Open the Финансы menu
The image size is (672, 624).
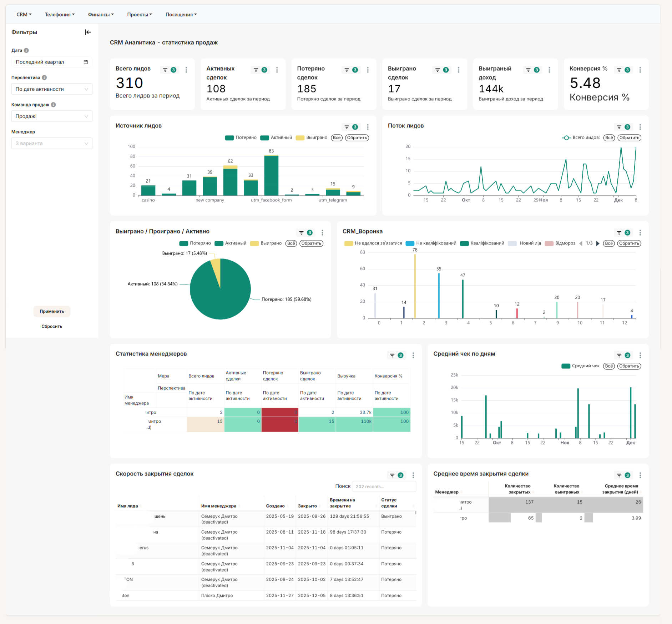click(x=101, y=15)
